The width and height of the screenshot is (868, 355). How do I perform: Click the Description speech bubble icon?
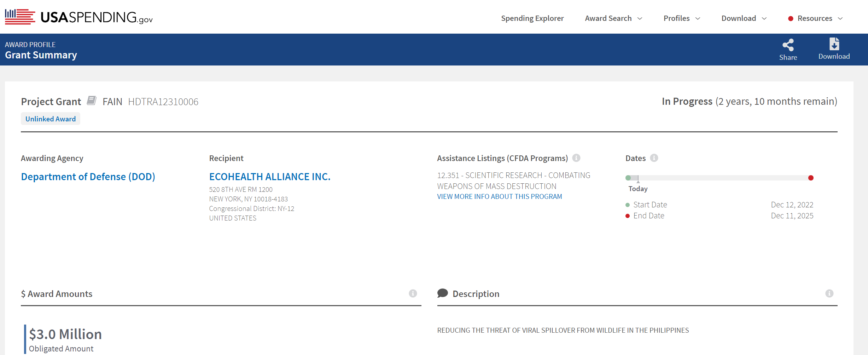pyautogui.click(x=443, y=293)
